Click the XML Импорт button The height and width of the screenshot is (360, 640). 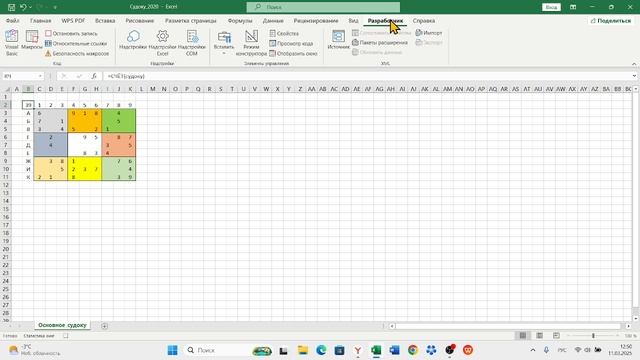click(429, 33)
